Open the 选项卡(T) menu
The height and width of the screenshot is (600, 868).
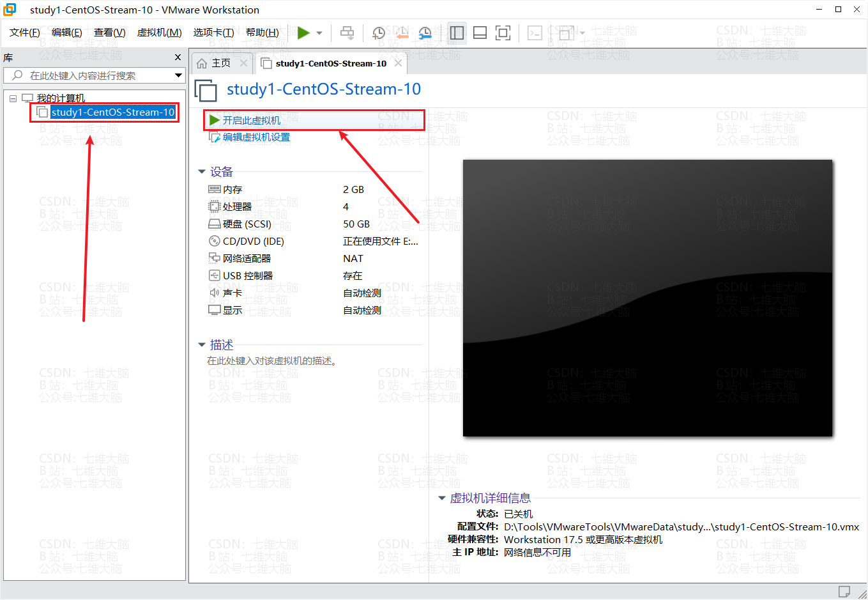pyautogui.click(x=213, y=33)
